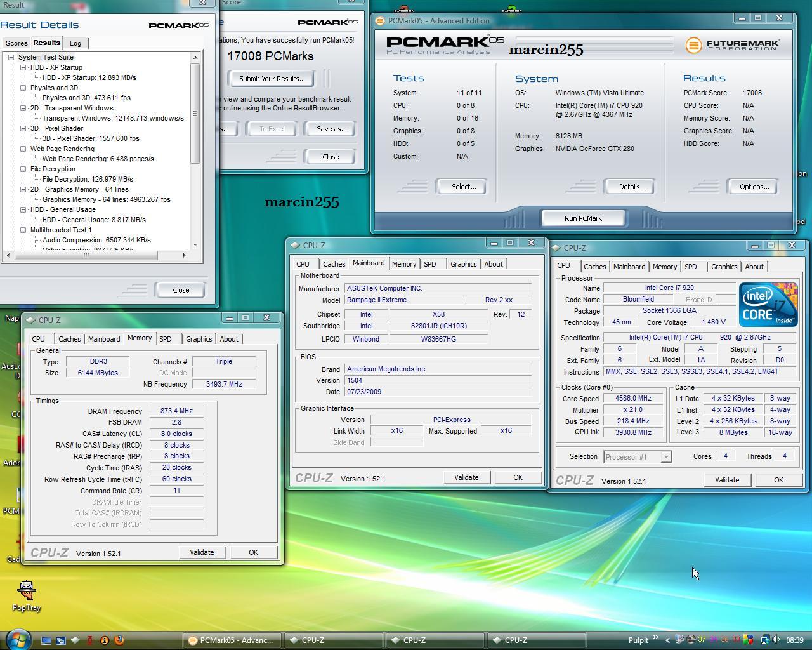The height and width of the screenshot is (650, 812).
Task: Select 'Physics and 3D: 473.611 fps' result row
Action: coord(86,98)
